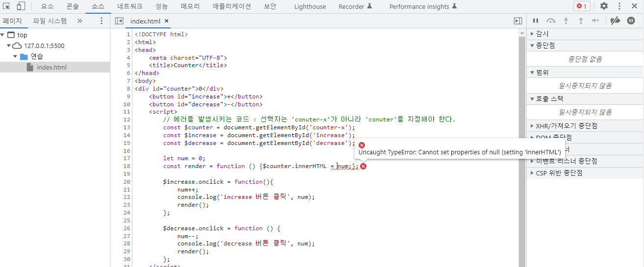Open navigator three-dot options menu
The image size is (644, 267).
point(102,21)
